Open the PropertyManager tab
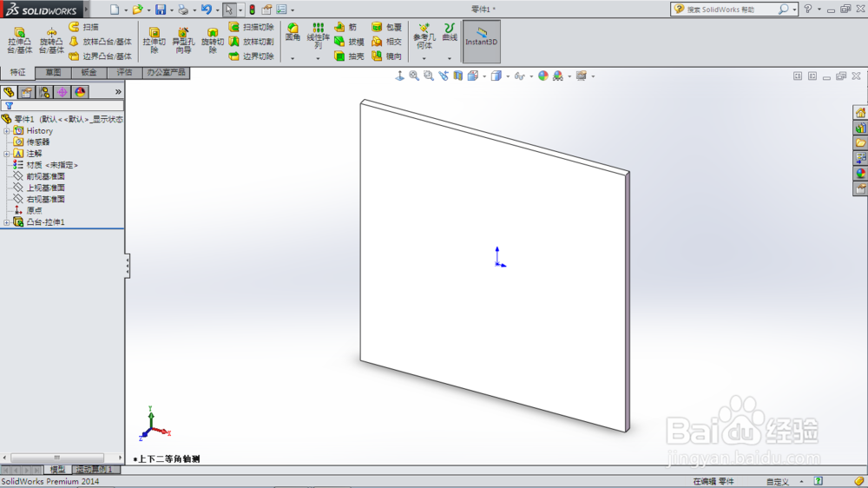The height and width of the screenshot is (488, 868). click(x=27, y=92)
